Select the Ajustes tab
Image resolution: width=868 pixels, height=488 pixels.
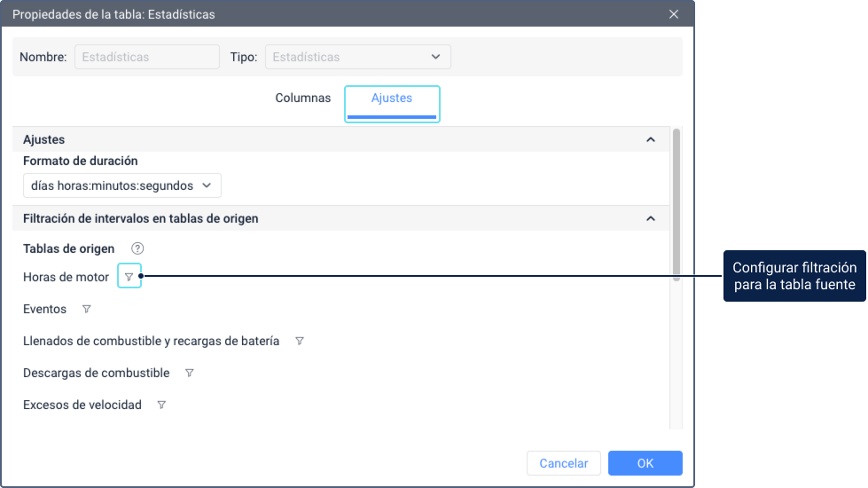point(391,98)
